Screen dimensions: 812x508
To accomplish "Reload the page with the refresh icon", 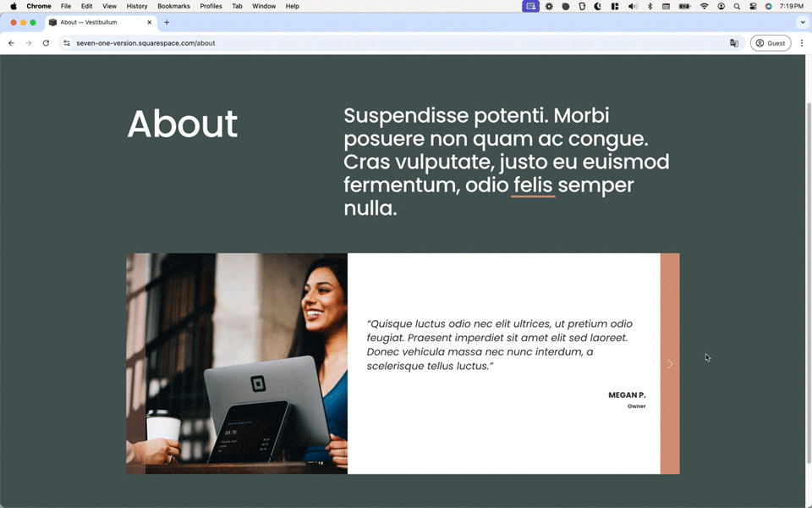I will [46, 43].
